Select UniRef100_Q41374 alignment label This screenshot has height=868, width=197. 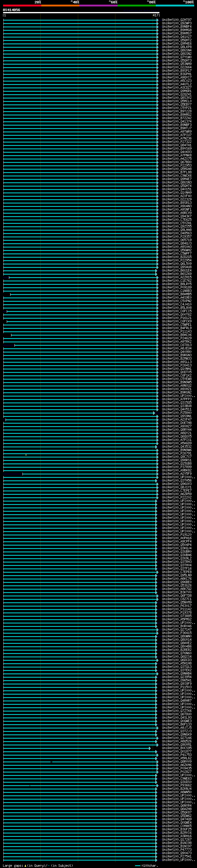click(x=176, y=121)
